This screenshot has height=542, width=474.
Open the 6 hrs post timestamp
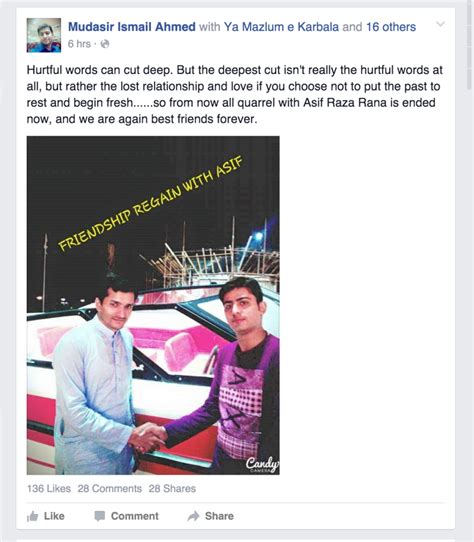pos(79,44)
